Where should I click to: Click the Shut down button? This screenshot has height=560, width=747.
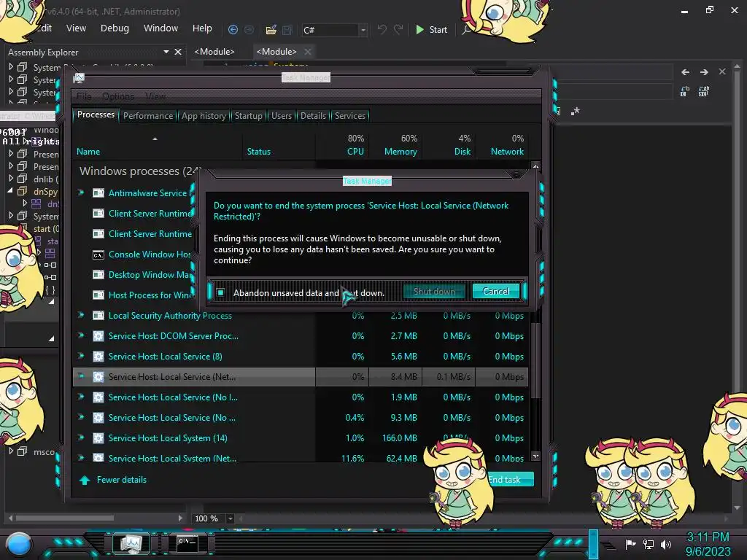(x=434, y=292)
